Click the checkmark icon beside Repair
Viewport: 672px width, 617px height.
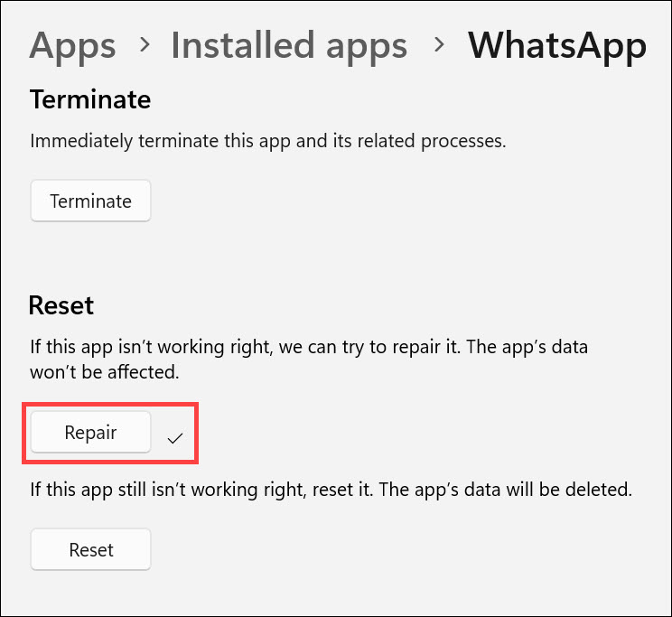pyautogui.click(x=175, y=438)
